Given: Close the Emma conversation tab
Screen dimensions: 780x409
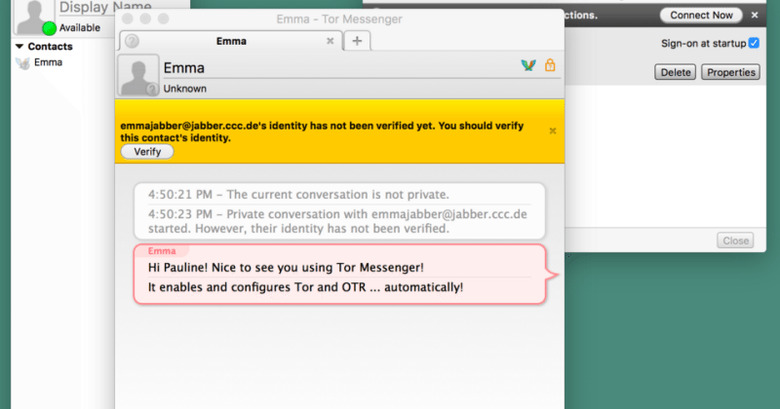Looking at the screenshot, I should 330,41.
